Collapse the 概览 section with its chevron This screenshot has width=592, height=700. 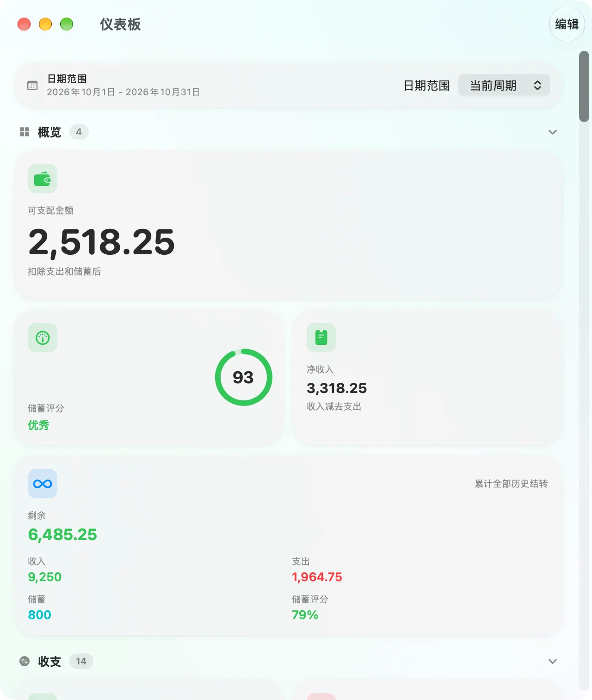coord(552,132)
